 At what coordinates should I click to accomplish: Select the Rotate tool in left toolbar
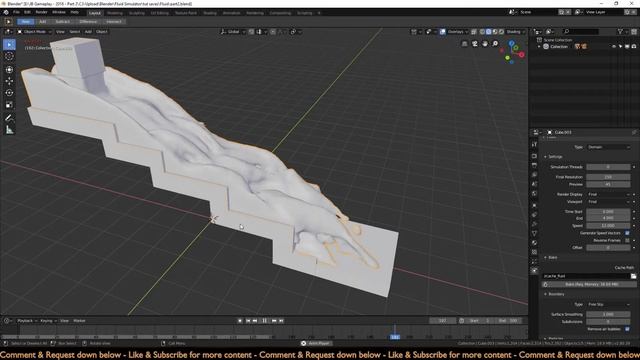pyautogui.click(x=9, y=93)
